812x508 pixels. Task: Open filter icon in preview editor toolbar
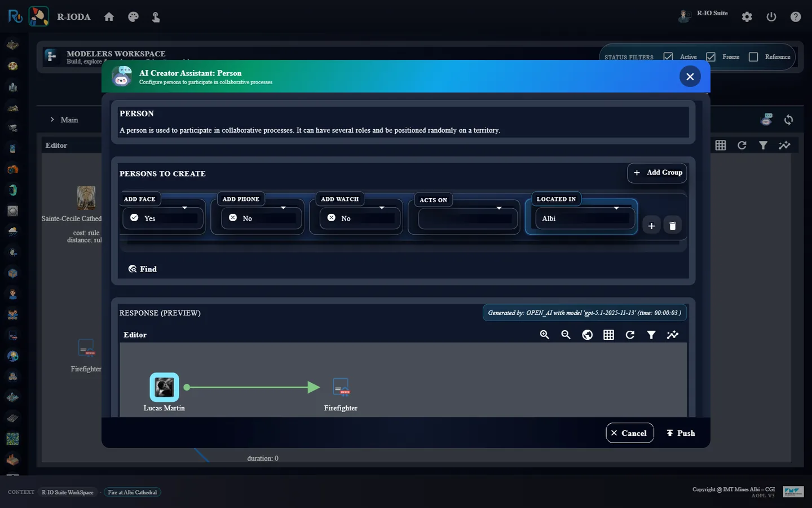point(651,335)
